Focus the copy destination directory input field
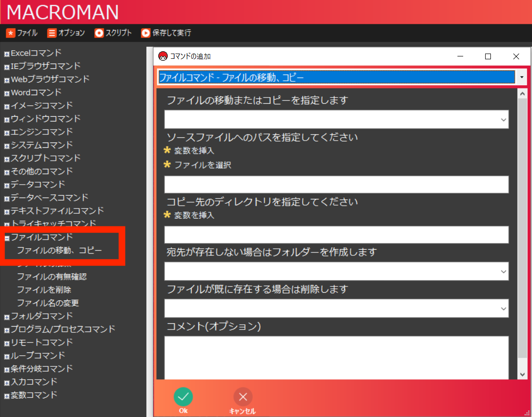 (x=337, y=235)
